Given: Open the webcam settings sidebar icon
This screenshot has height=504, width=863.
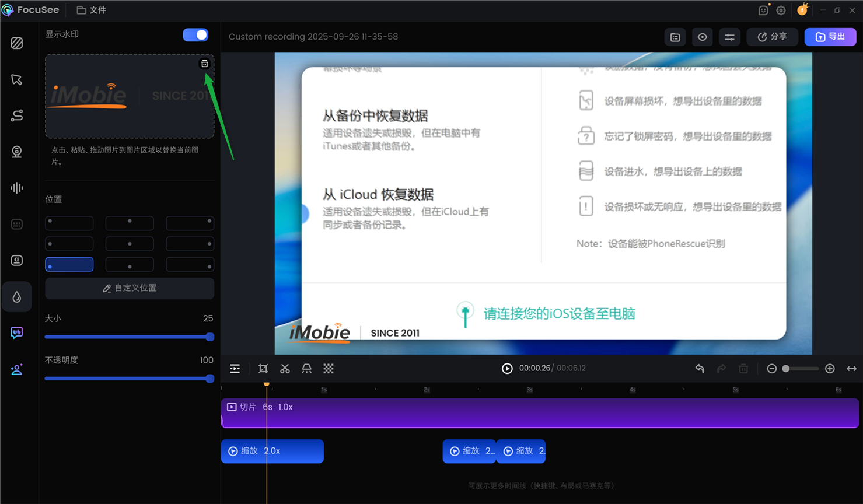Looking at the screenshot, I should coord(17,152).
